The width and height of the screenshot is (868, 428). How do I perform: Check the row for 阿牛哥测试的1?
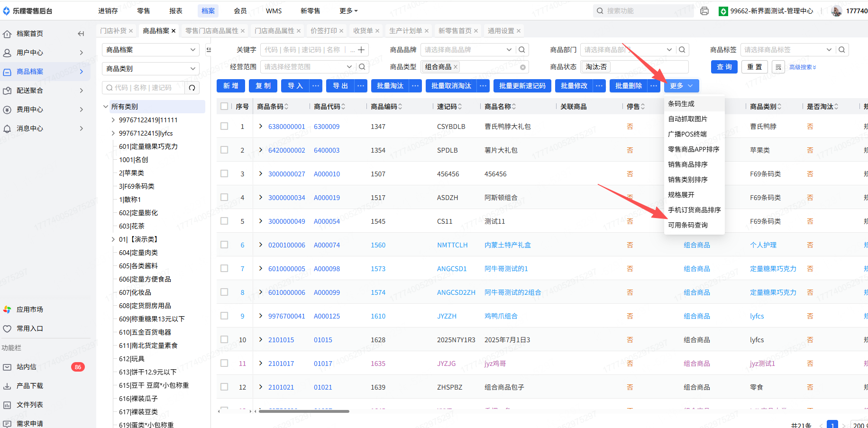pos(225,269)
